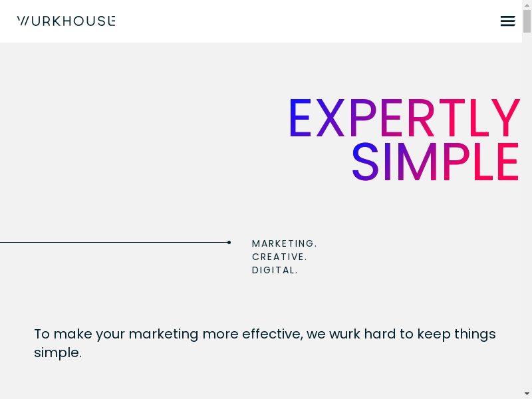This screenshot has width=532, height=399.
Task: Click the dot at the end of the horizontal line
Action: point(229,242)
